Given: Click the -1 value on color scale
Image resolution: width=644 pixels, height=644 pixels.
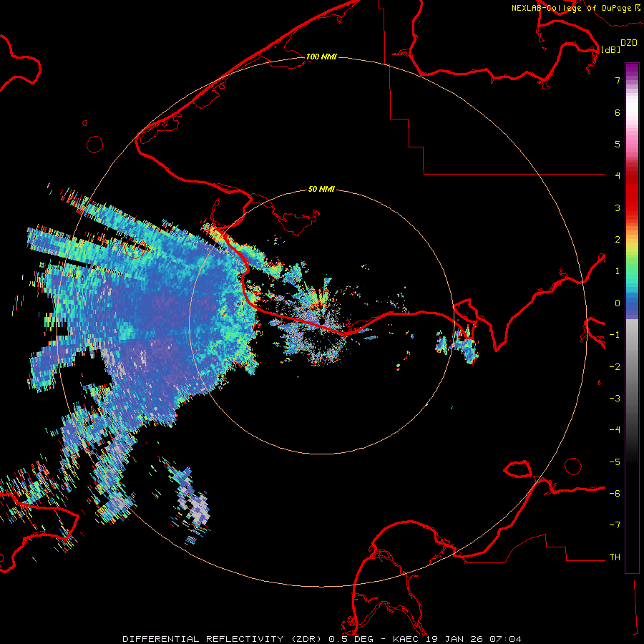Looking at the screenshot, I should click(x=615, y=335).
